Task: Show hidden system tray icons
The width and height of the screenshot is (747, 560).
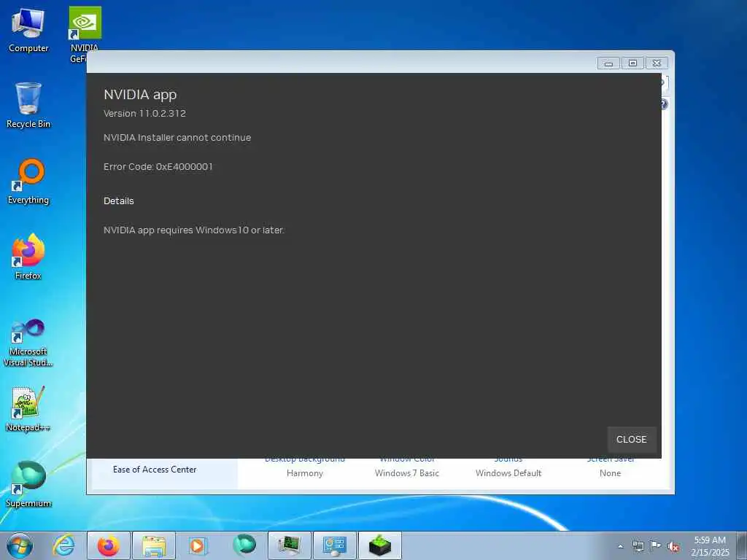Action: [620, 546]
